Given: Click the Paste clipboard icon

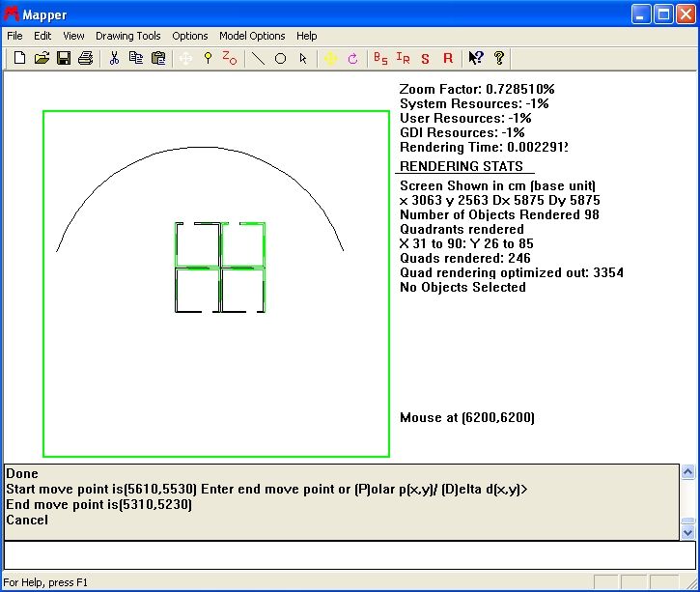Looking at the screenshot, I should tap(158, 59).
